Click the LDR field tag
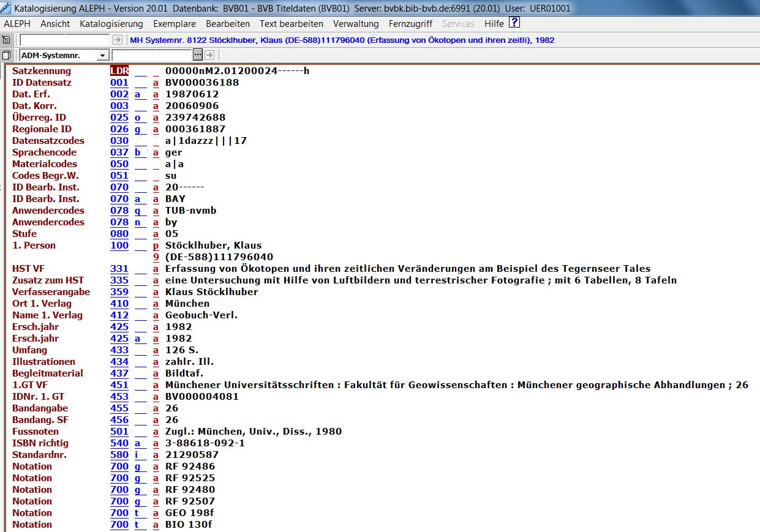 pyautogui.click(x=119, y=71)
